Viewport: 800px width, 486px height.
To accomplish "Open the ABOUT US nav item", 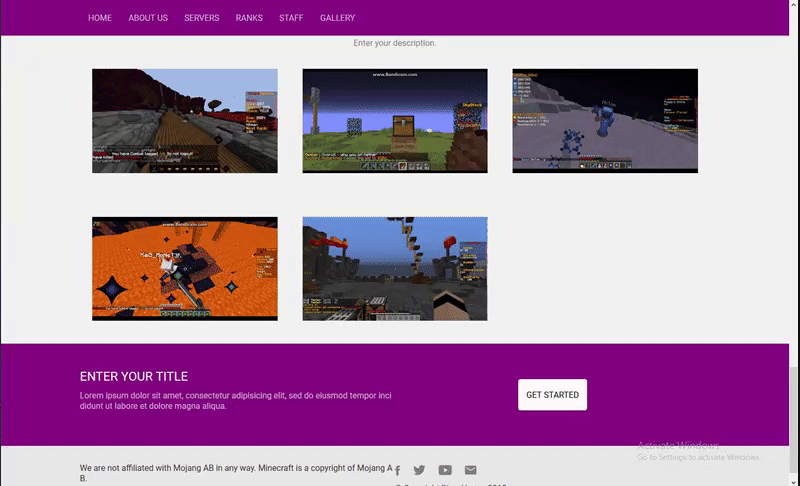I will click(148, 18).
